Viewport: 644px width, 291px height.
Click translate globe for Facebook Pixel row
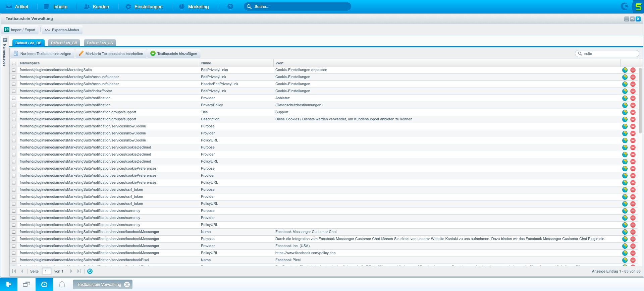[625, 260]
